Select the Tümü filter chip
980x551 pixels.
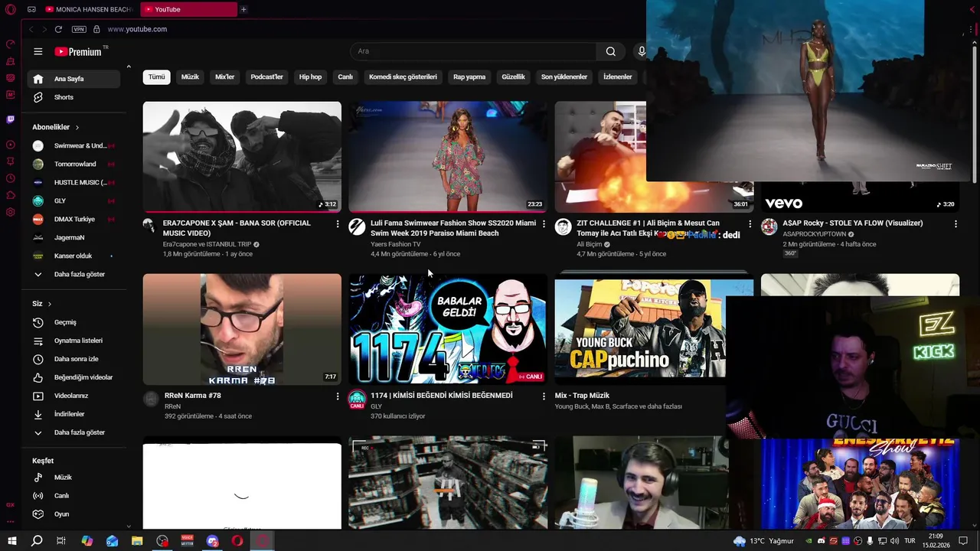(x=156, y=77)
